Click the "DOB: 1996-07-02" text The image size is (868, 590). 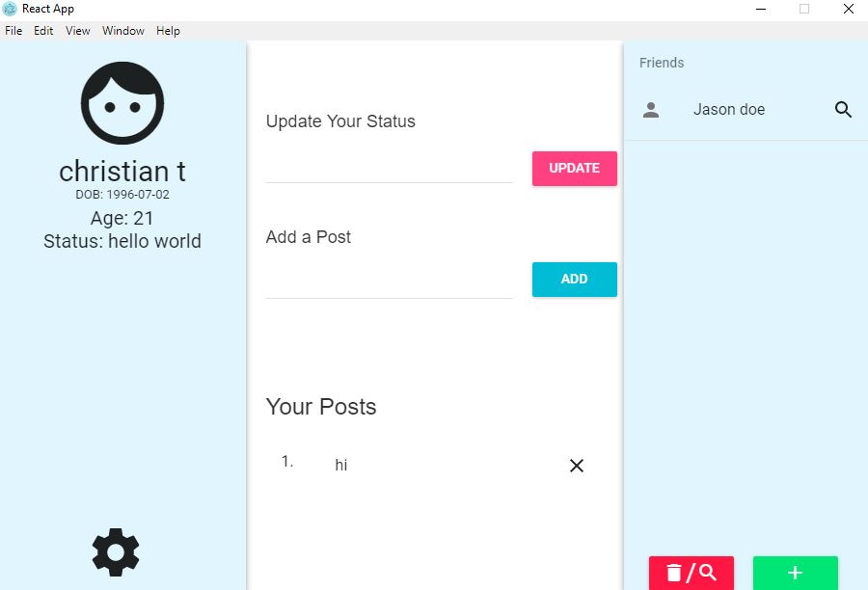coord(122,195)
